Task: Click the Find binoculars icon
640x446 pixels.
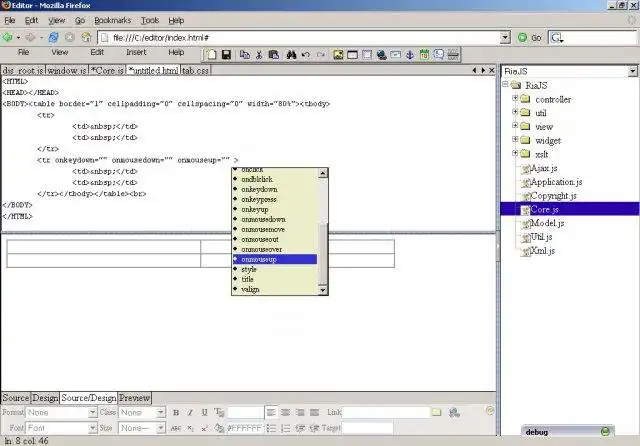Action: (x=291, y=54)
